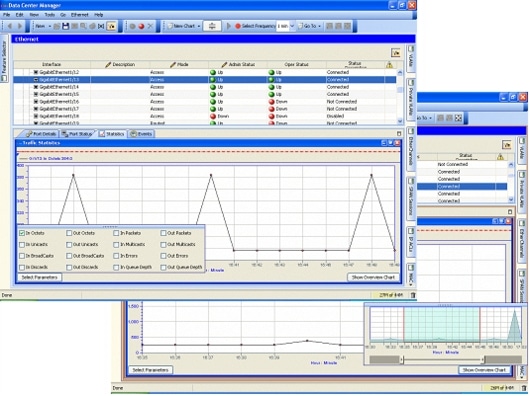The image size is (530, 396).
Task: Open the SPAN Sessions side panel in front window
Action: 411,198
